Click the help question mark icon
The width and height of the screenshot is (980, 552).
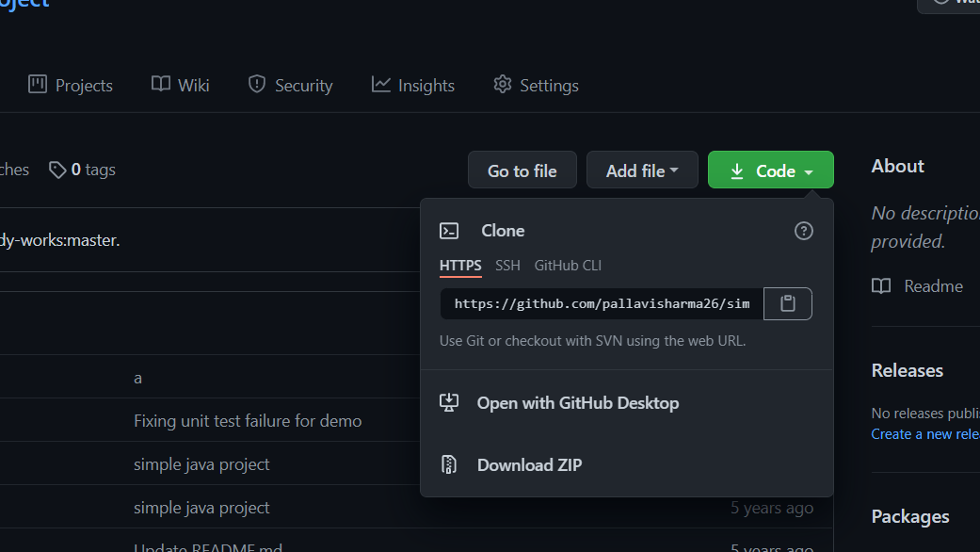804,231
